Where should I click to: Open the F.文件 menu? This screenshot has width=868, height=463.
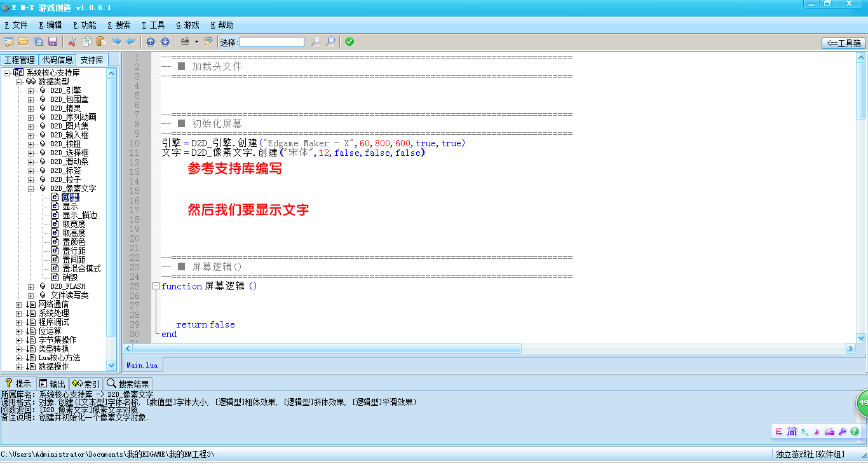pyautogui.click(x=16, y=25)
